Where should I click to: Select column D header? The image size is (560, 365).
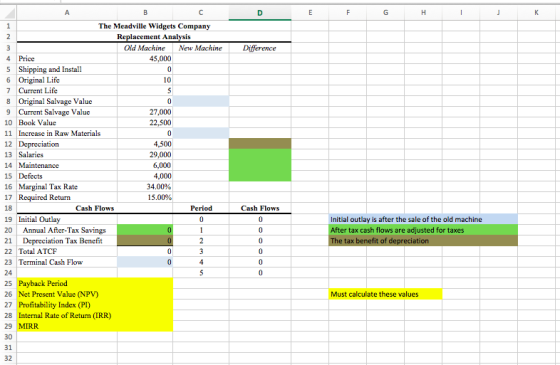tap(260, 13)
